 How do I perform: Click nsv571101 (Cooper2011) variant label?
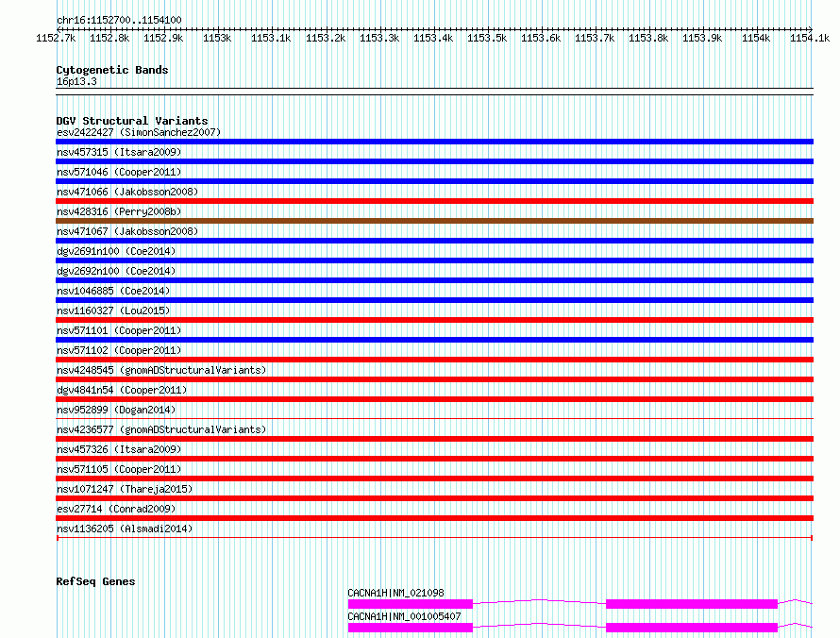[x=119, y=330]
